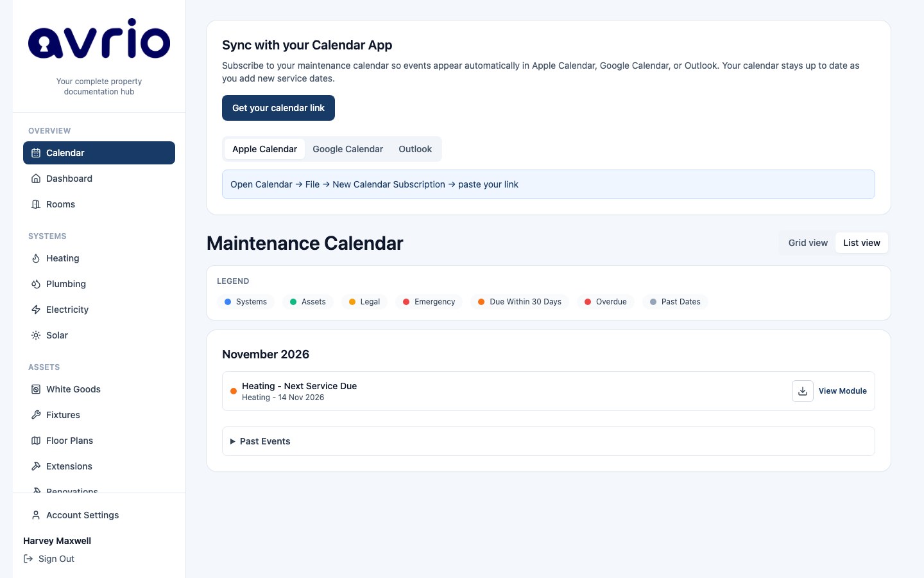Click the Due Within 30 Days legend chip
Viewport: 924px width, 578px height.
(x=520, y=302)
